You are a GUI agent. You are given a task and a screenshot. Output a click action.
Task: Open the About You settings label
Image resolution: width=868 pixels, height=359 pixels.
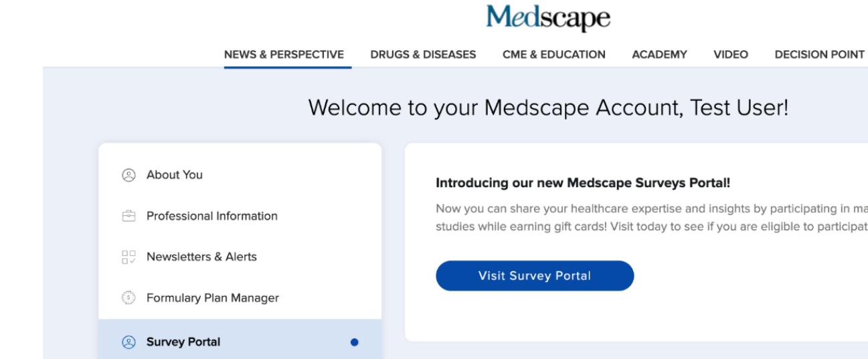click(175, 175)
